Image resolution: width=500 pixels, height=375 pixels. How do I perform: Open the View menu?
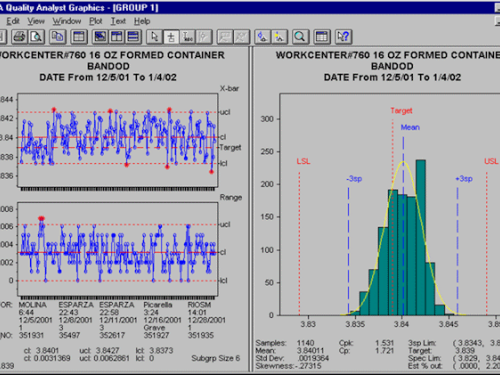pyautogui.click(x=36, y=21)
